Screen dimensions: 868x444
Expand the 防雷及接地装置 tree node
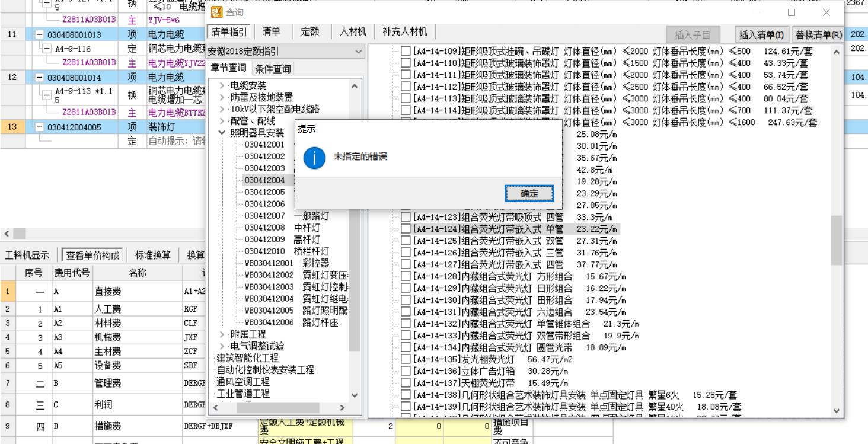coord(222,97)
